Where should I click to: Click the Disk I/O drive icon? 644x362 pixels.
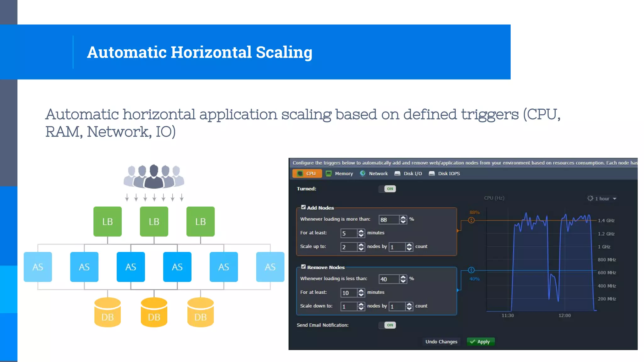coord(397,173)
